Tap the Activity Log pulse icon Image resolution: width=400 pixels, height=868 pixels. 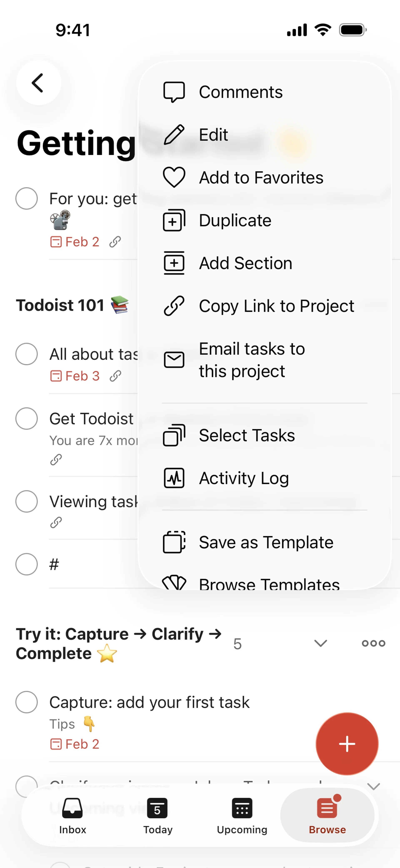tap(174, 478)
